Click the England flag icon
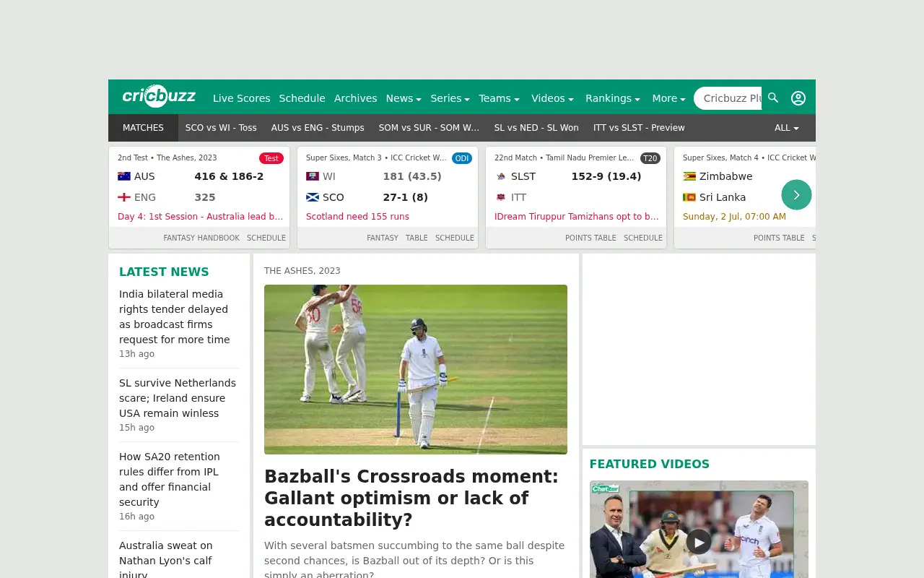Screen dimensions: 924x578 click(x=124, y=197)
